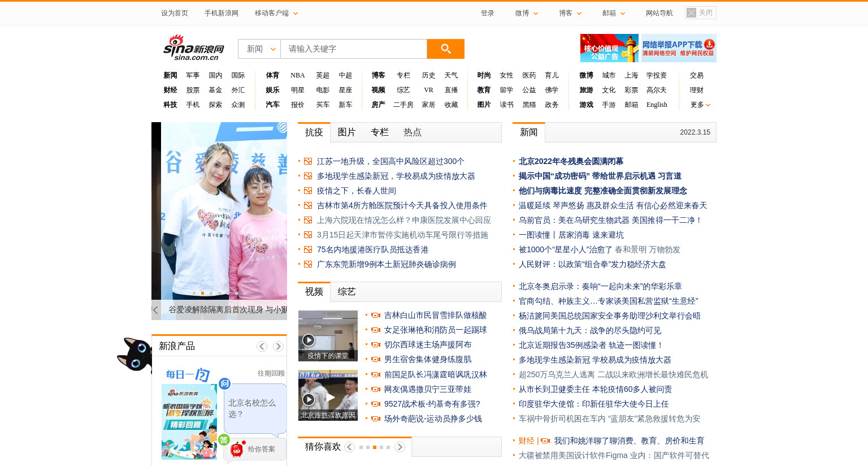Viewport: 868px width, 466px height.
Task: Open the 新闻 tab on the right
Action: tap(529, 132)
